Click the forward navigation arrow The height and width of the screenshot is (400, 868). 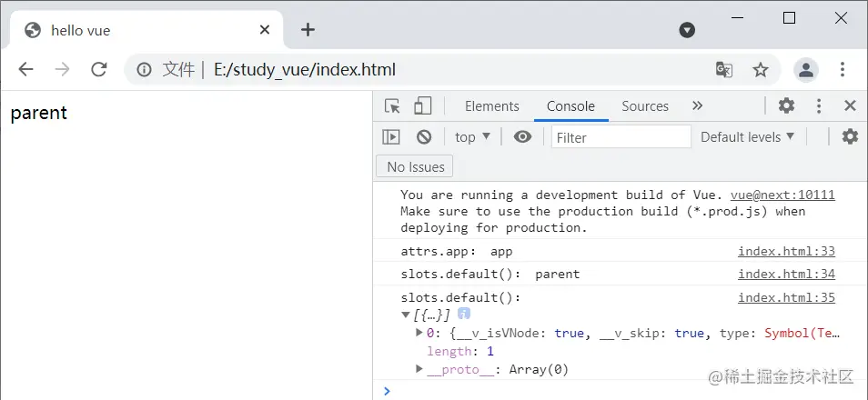coord(62,69)
